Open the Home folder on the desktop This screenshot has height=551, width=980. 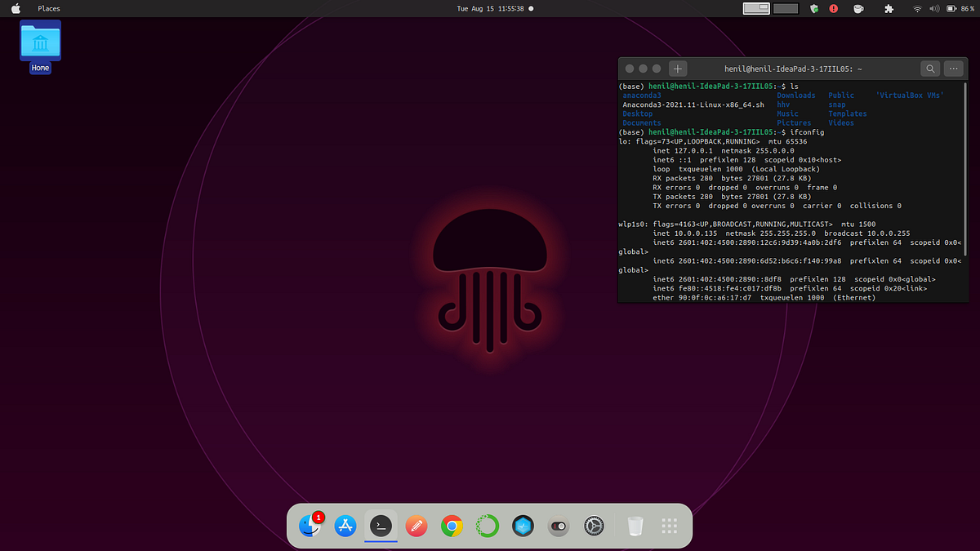pyautogui.click(x=39, y=42)
